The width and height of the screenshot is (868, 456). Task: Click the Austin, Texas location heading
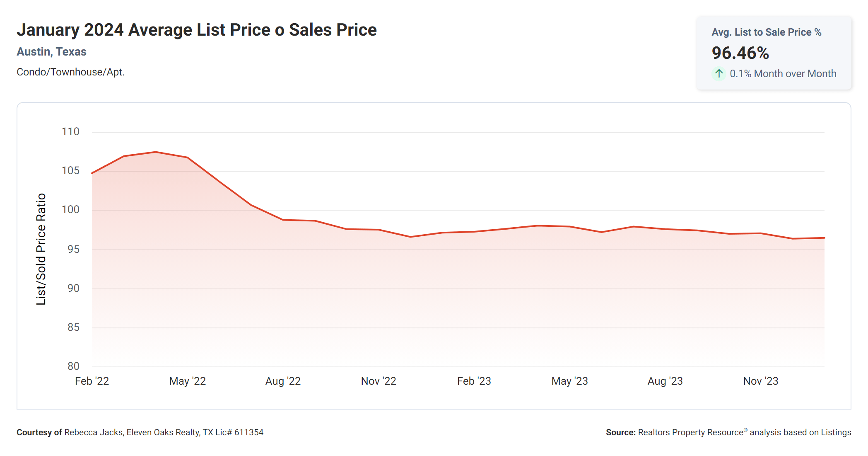pos(51,52)
